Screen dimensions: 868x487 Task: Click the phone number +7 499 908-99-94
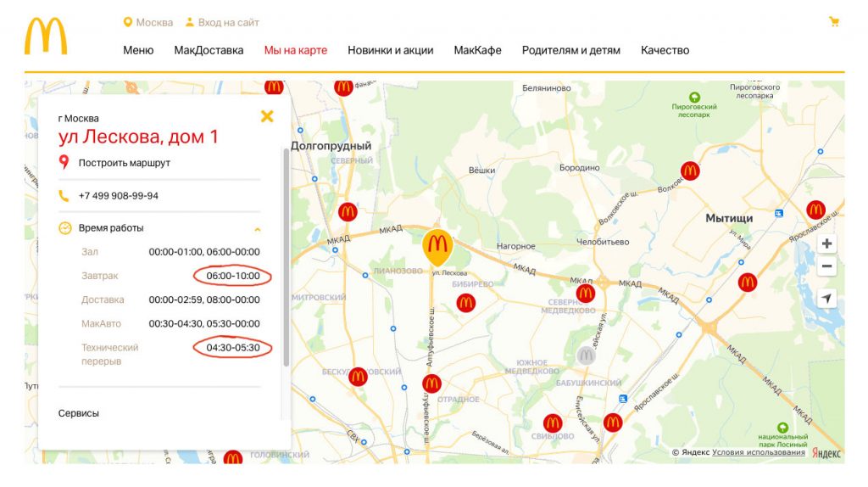119,196
